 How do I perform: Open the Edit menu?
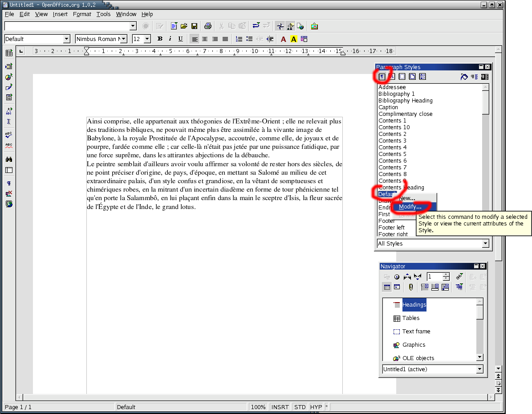coord(24,14)
